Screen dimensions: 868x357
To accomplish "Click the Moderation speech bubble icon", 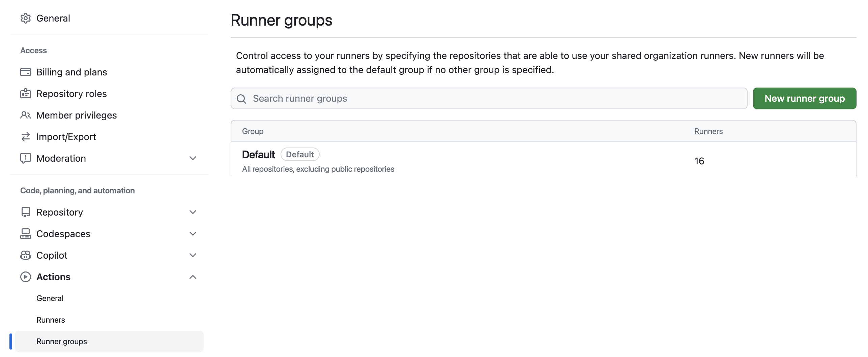I will [26, 158].
